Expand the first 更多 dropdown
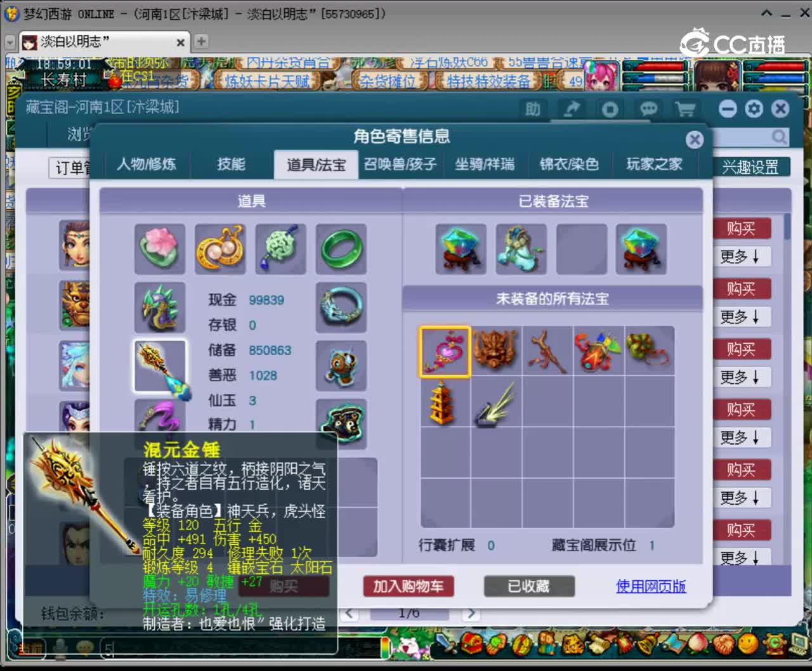Screen dimensions: 812x671 (741, 256)
